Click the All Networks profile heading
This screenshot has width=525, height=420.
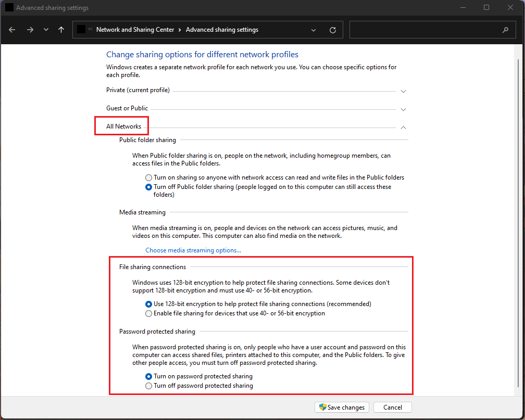click(123, 126)
